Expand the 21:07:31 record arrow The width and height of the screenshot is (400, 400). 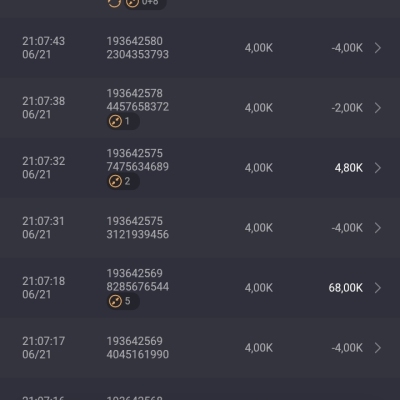(378, 228)
